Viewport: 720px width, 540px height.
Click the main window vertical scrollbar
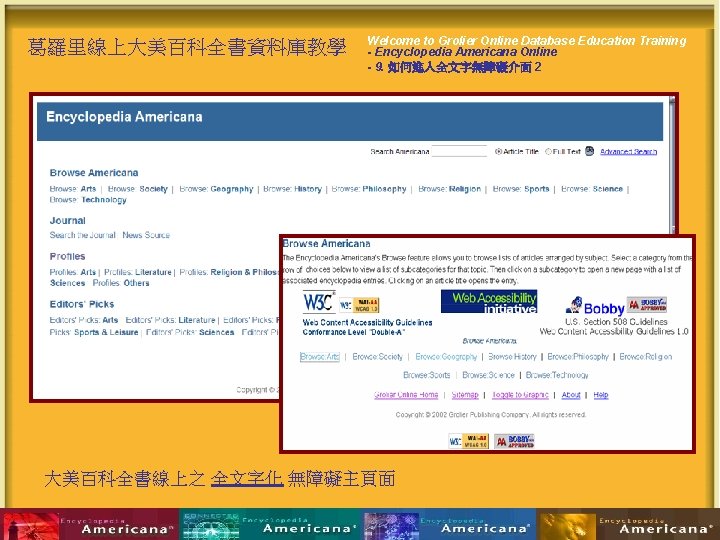click(x=673, y=165)
